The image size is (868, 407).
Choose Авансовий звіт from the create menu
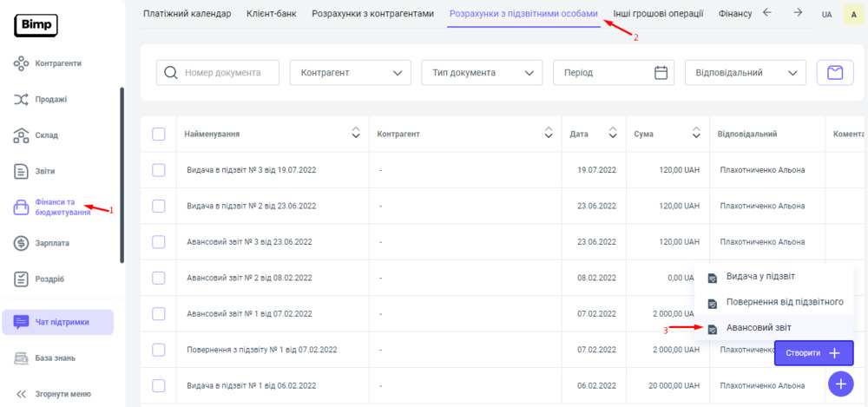(x=758, y=327)
